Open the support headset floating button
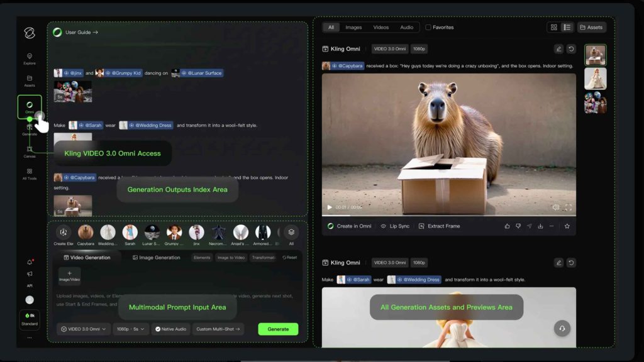The image size is (644, 362). tap(562, 328)
